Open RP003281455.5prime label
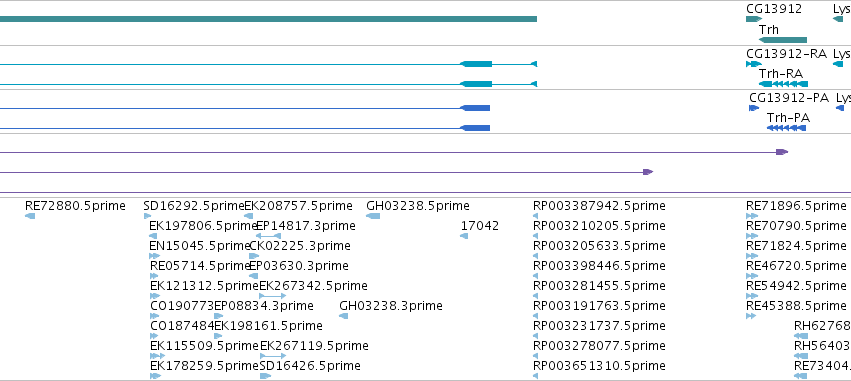Viewport: 851px width, 381px height. coord(599,285)
